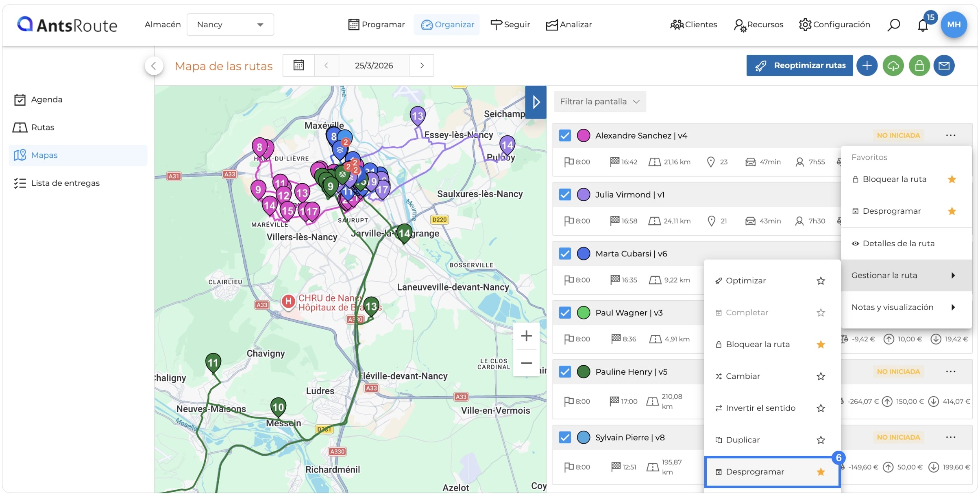Viewport: 980px width, 497px height.
Task: Click the blue plus add button
Action: point(867,65)
